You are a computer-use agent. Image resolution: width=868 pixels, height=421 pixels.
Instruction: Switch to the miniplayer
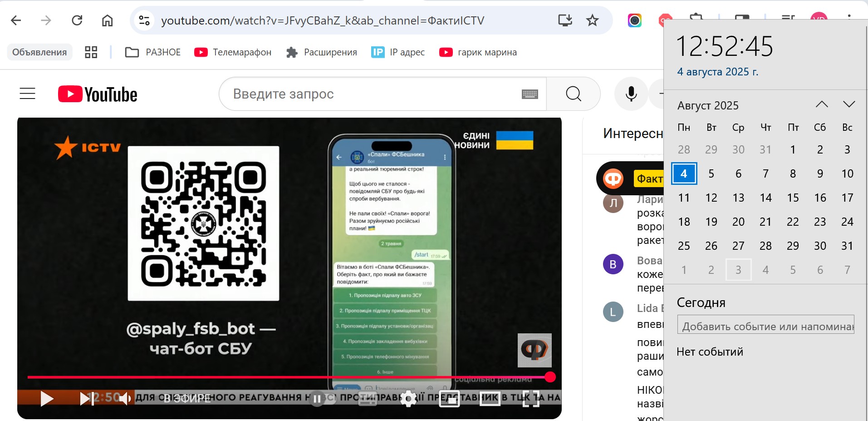tap(449, 399)
